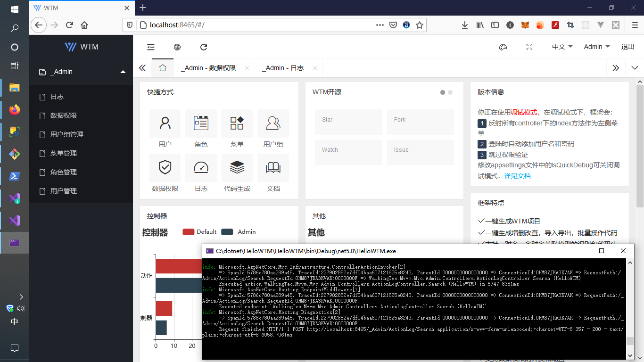The width and height of the screenshot is (644, 362).
Task: Click the refresh icon in top toolbar
Action: coord(204,47)
